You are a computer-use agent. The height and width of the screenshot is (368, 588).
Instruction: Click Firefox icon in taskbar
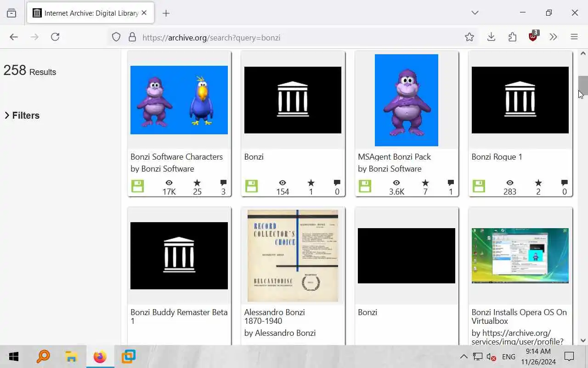(x=100, y=356)
